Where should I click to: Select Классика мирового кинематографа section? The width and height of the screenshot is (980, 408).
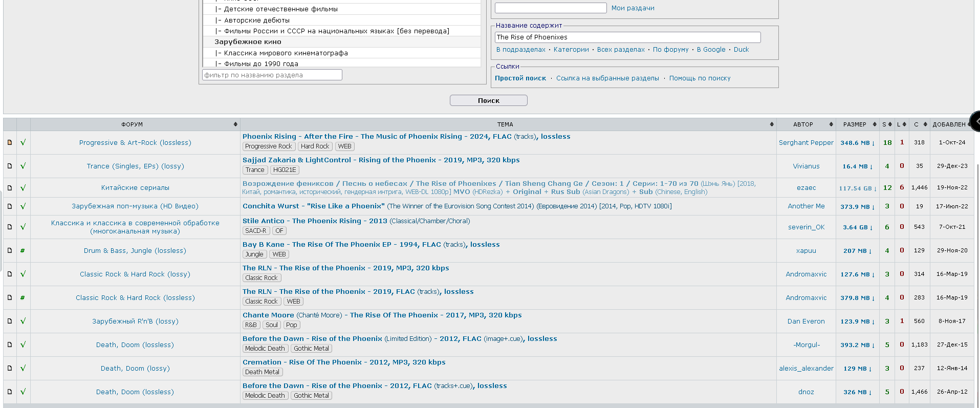341,53
